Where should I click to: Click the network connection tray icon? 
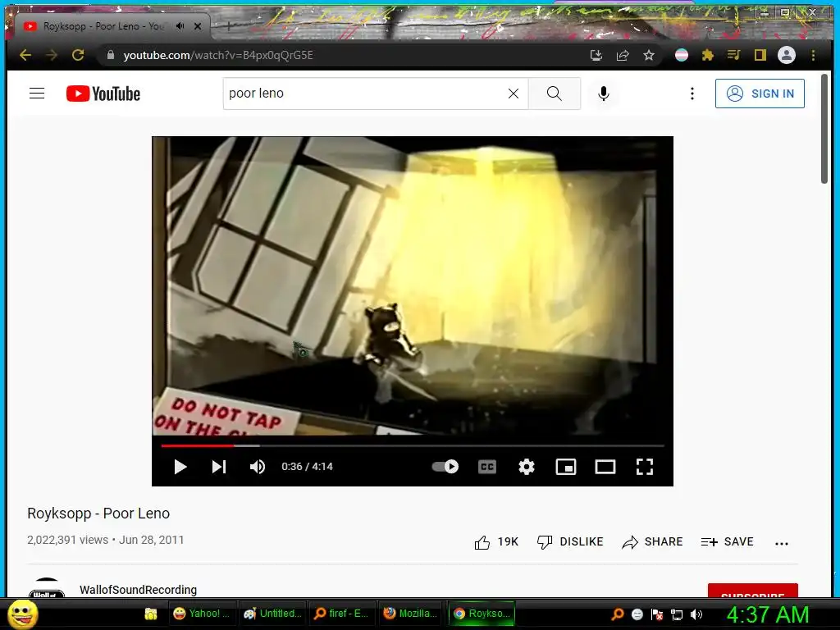[677, 614]
